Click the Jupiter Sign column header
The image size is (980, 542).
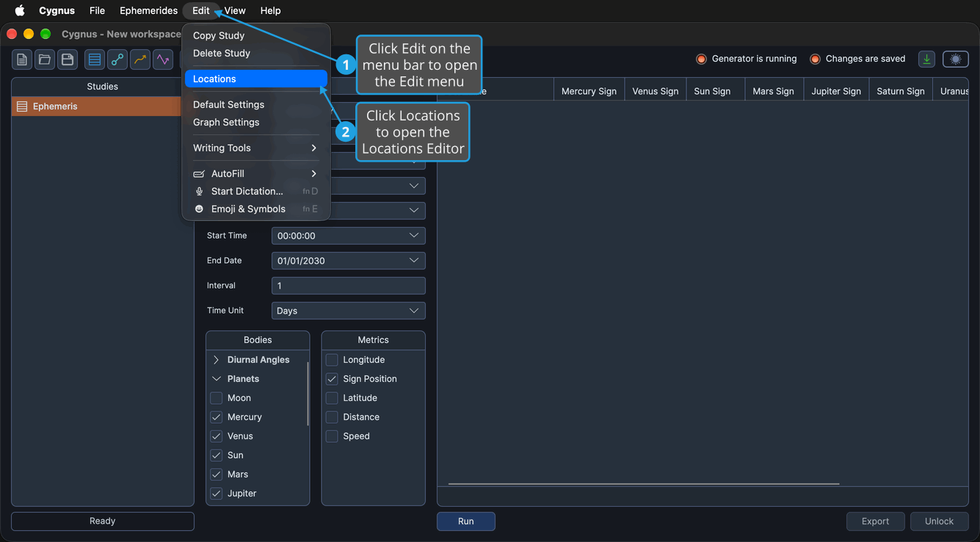(836, 91)
